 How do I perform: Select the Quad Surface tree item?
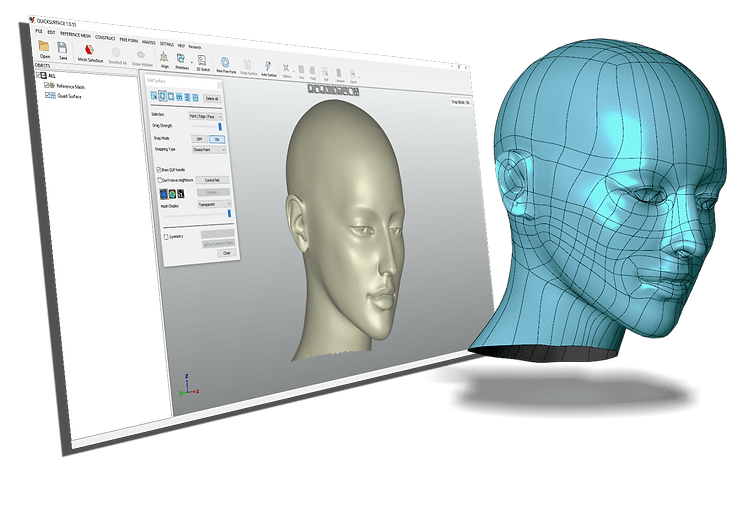tap(69, 96)
